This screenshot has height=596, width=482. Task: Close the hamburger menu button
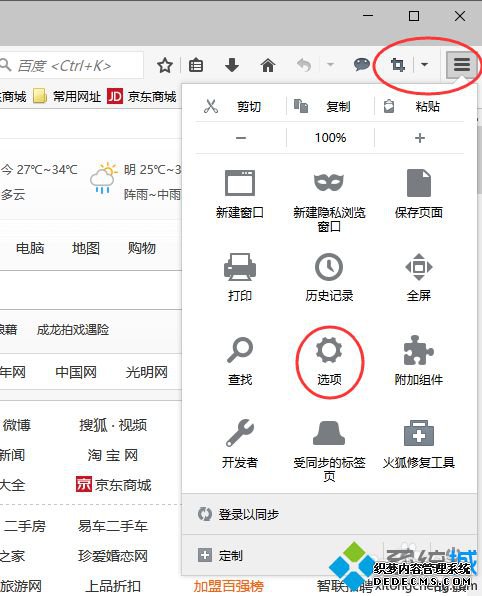(461, 65)
